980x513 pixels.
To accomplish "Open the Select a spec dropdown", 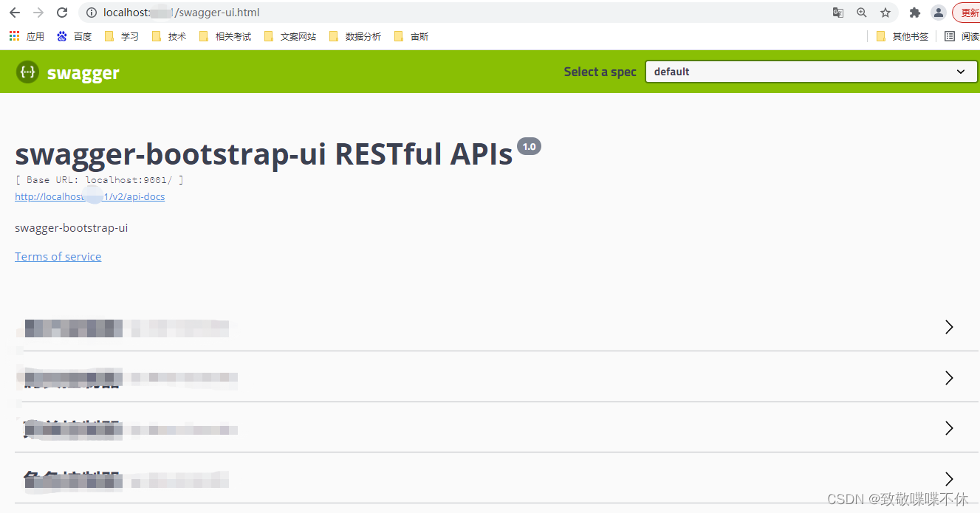I will pos(811,72).
